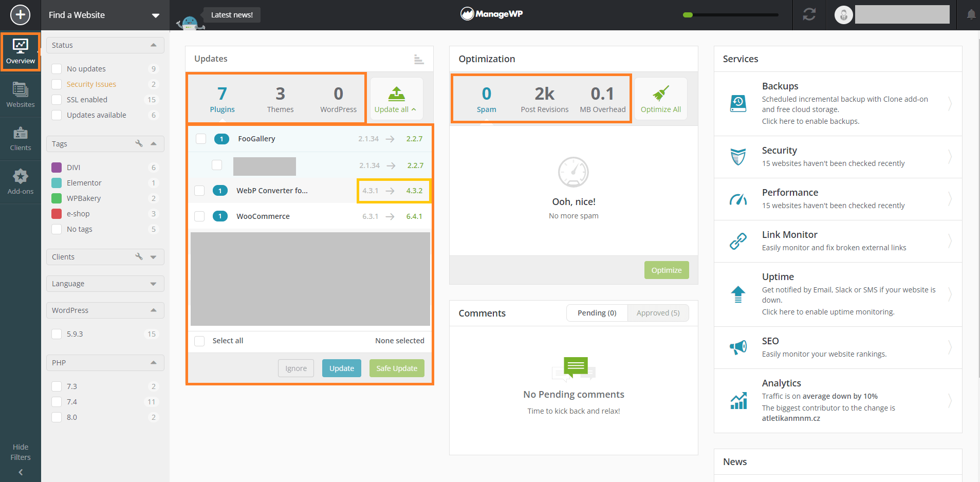Select the purple DIVI tag swatch

pos(57,168)
